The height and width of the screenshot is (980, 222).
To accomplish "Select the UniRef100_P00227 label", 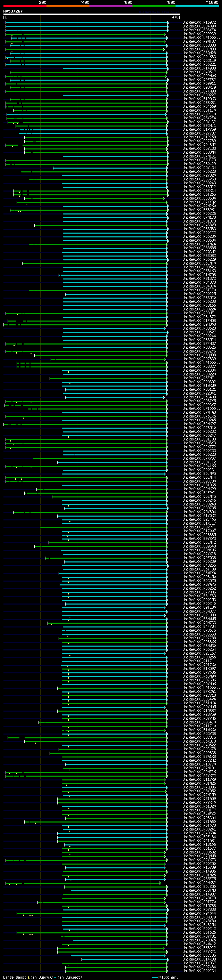I will click(x=199, y=95).
